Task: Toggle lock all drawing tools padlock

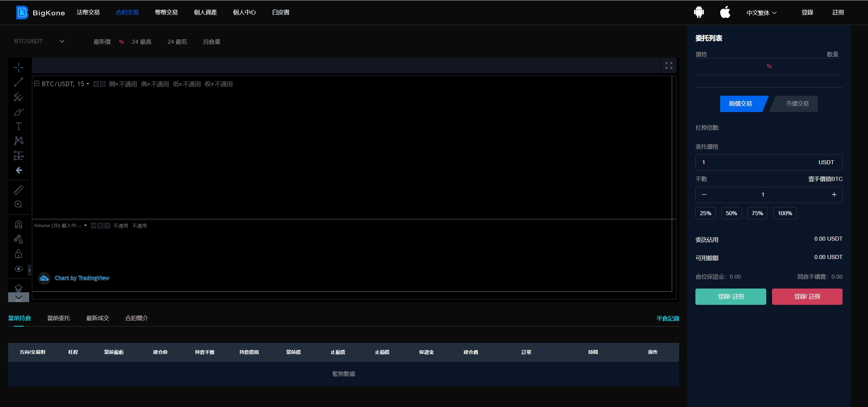Action: pos(19,254)
